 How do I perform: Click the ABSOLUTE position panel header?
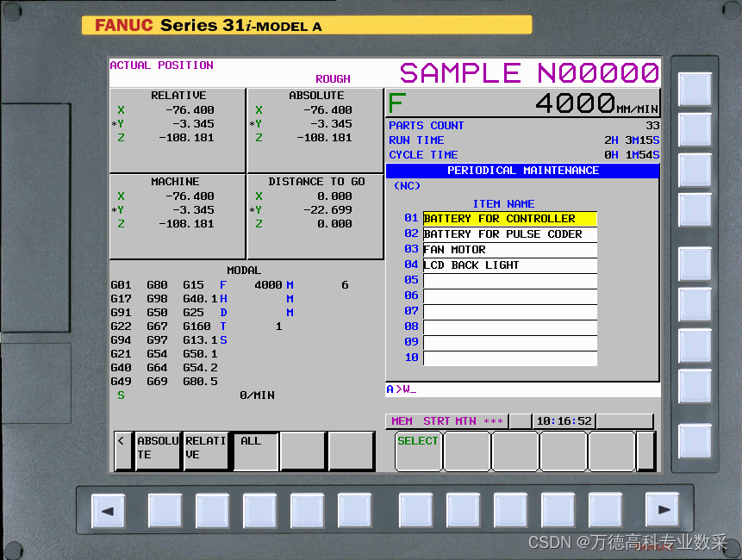[x=316, y=96]
